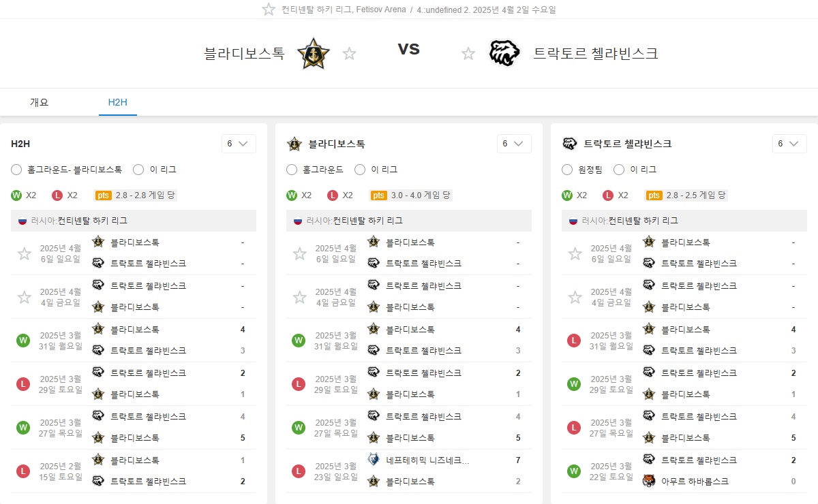The width and height of the screenshot is (818, 504).
Task: Switch to the 개요 tab
Action: (40, 102)
